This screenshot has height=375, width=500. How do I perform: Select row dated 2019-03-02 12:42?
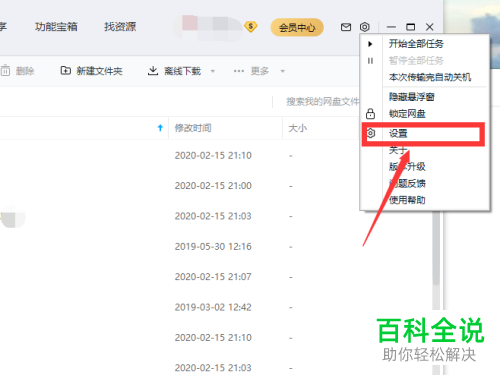tap(213, 307)
